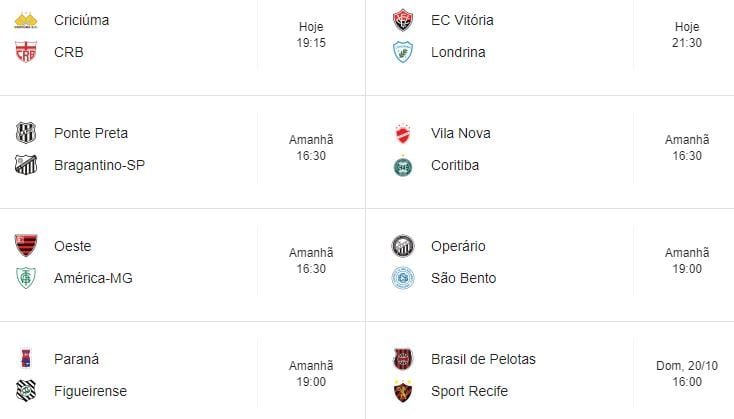
Task: Click the Londrina team badge
Action: (403, 52)
